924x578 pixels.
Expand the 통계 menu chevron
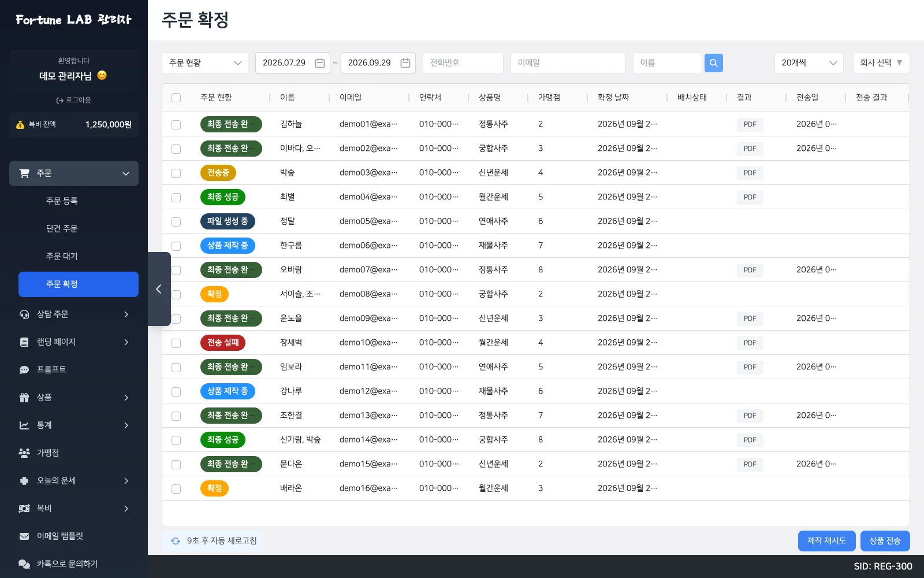(126, 425)
